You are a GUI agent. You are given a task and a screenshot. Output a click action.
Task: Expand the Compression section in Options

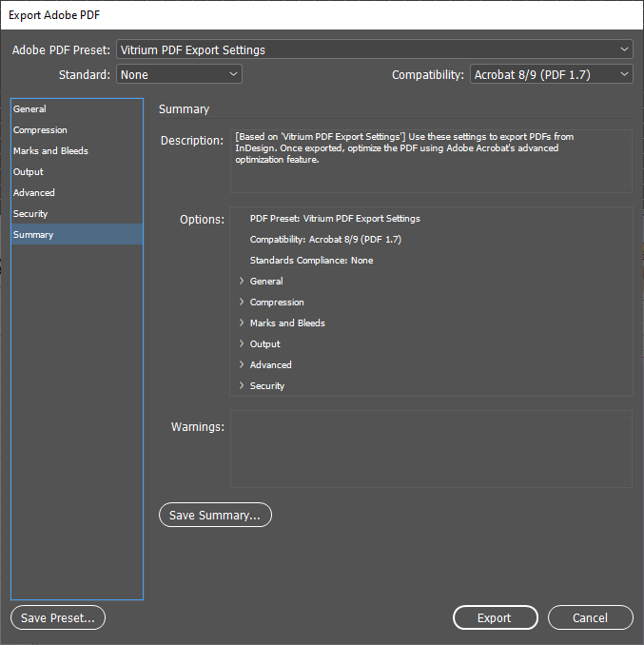tap(242, 302)
